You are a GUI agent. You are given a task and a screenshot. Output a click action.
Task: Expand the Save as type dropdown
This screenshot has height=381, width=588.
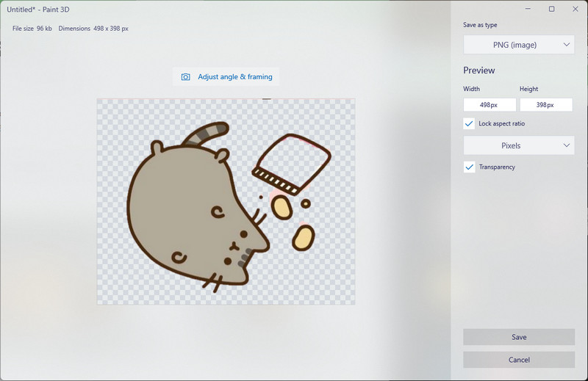tap(519, 45)
